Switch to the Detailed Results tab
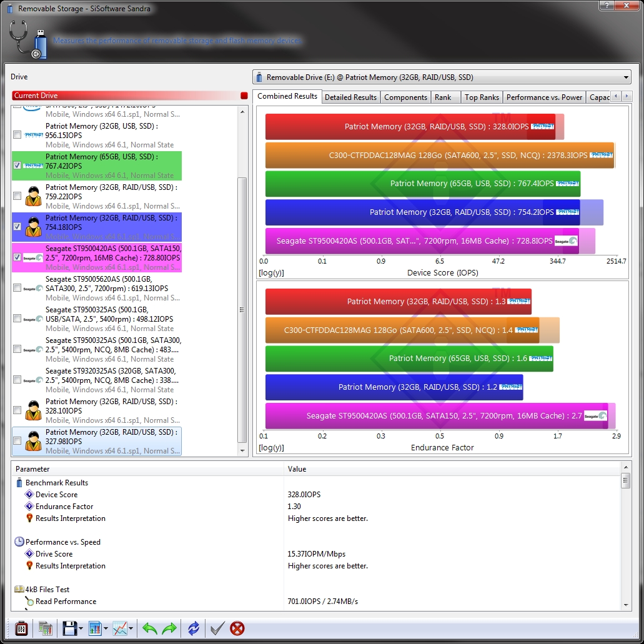This screenshot has height=644, width=644. coord(351,97)
